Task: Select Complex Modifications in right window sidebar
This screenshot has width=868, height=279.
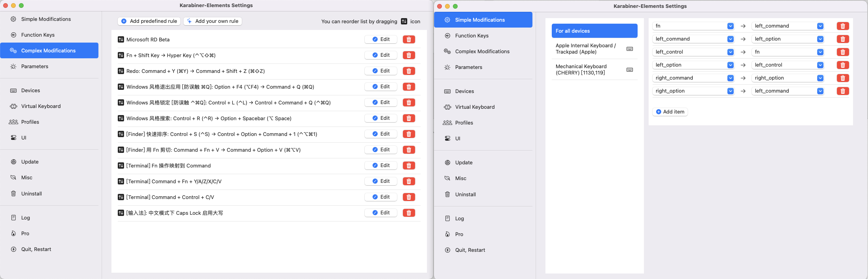Action: pyautogui.click(x=482, y=51)
